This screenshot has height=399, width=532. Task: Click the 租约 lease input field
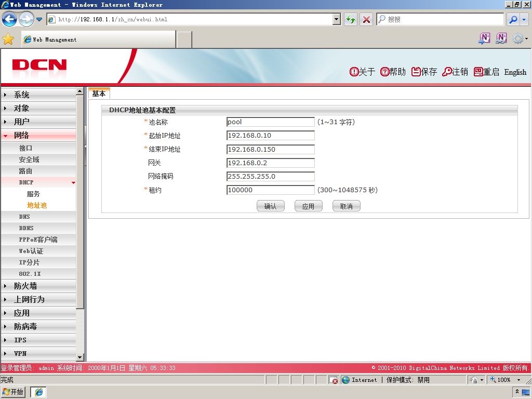tap(270, 190)
